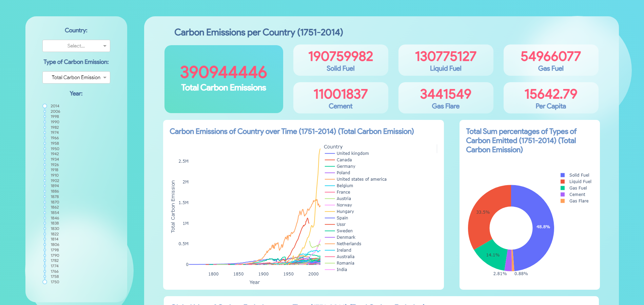Toggle Netherlands legend entry in line chart
Screen dimensions: 644x305
click(x=343, y=244)
